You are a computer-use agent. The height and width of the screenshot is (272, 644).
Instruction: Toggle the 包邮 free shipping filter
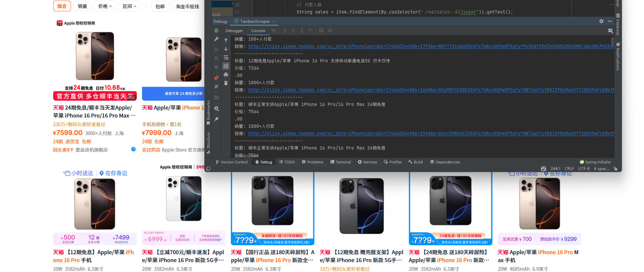pyautogui.click(x=160, y=6)
